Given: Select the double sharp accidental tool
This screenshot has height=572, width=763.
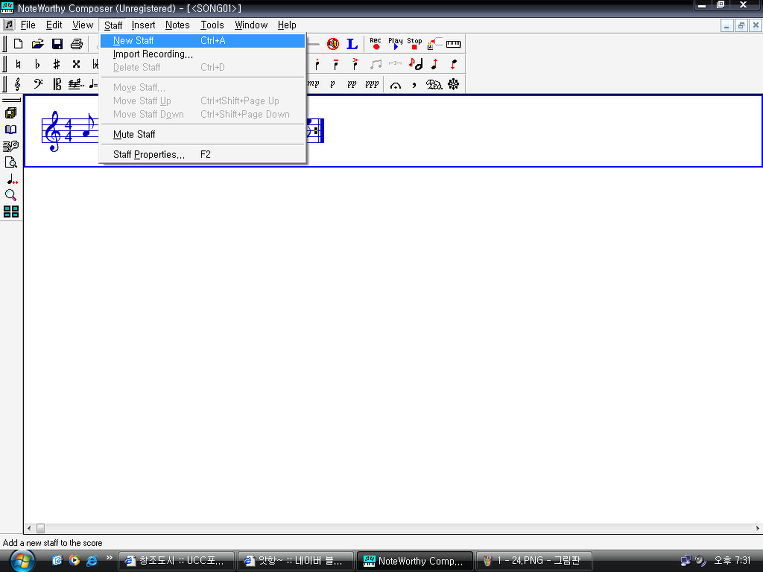Looking at the screenshot, I should tap(76, 64).
